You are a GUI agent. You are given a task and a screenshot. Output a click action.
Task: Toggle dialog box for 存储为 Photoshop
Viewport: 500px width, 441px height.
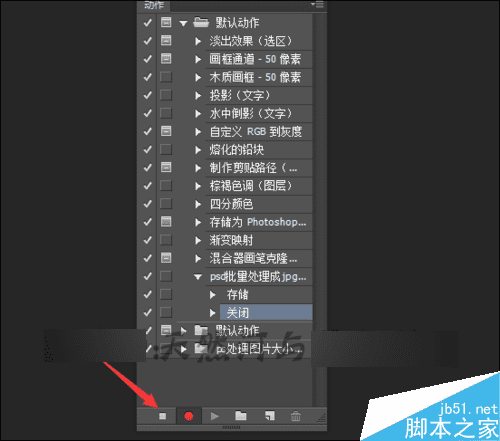[x=166, y=222]
